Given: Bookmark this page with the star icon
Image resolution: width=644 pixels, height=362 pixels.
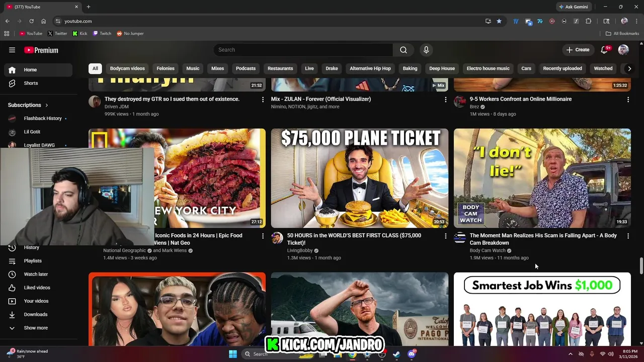Looking at the screenshot, I should coord(499,21).
